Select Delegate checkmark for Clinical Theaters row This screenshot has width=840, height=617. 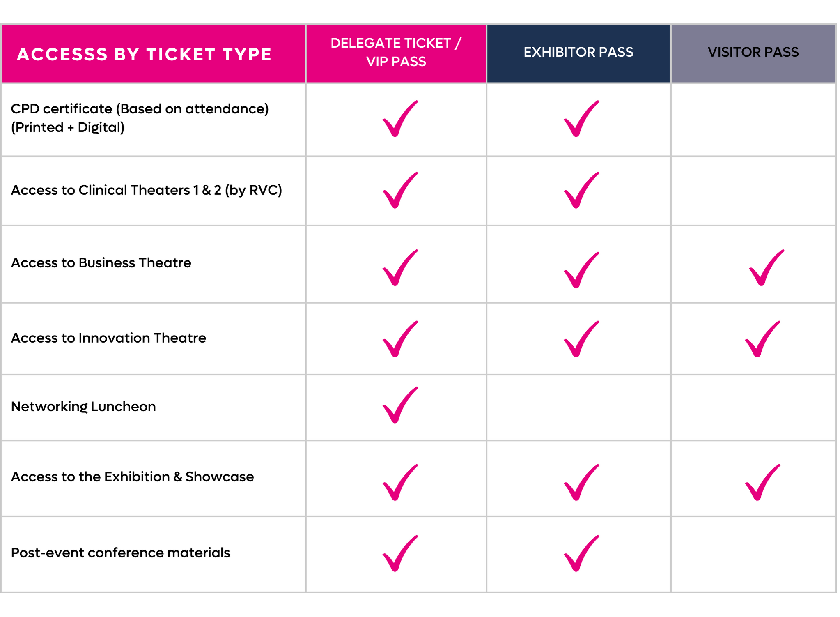point(400,190)
